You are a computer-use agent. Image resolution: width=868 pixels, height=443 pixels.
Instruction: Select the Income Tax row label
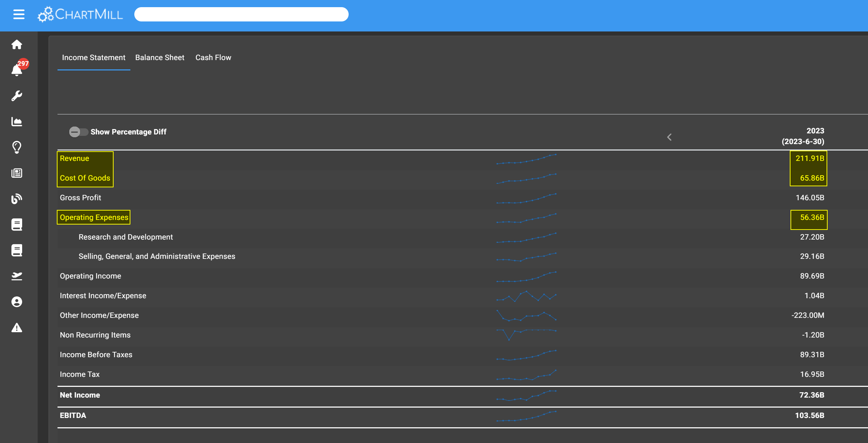click(x=80, y=374)
